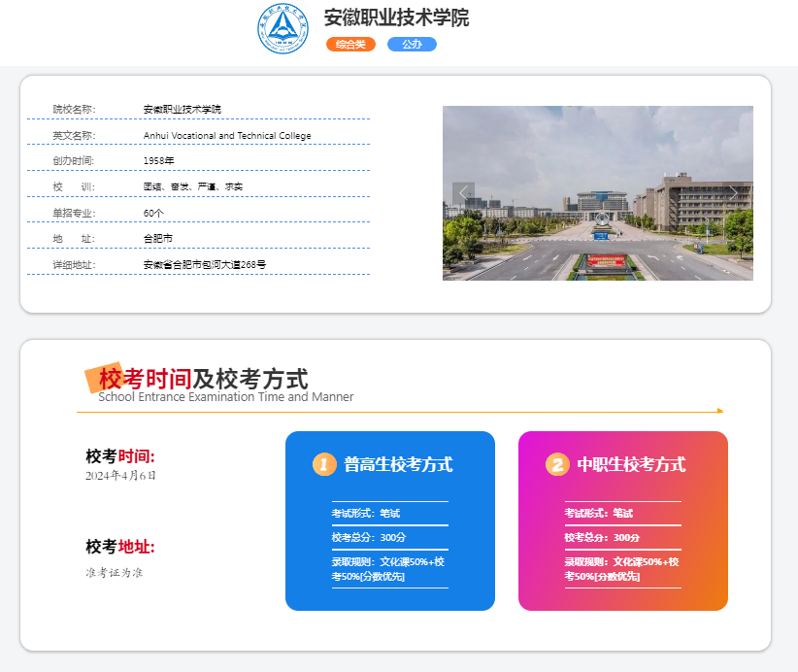The width and height of the screenshot is (798, 672).
Task: Click the exam date 2024年4月6日
Action: pos(120,476)
